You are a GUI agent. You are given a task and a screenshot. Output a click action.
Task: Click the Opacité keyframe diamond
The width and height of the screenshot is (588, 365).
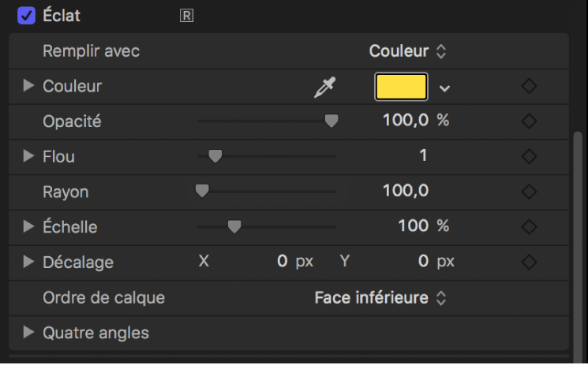[x=530, y=121]
